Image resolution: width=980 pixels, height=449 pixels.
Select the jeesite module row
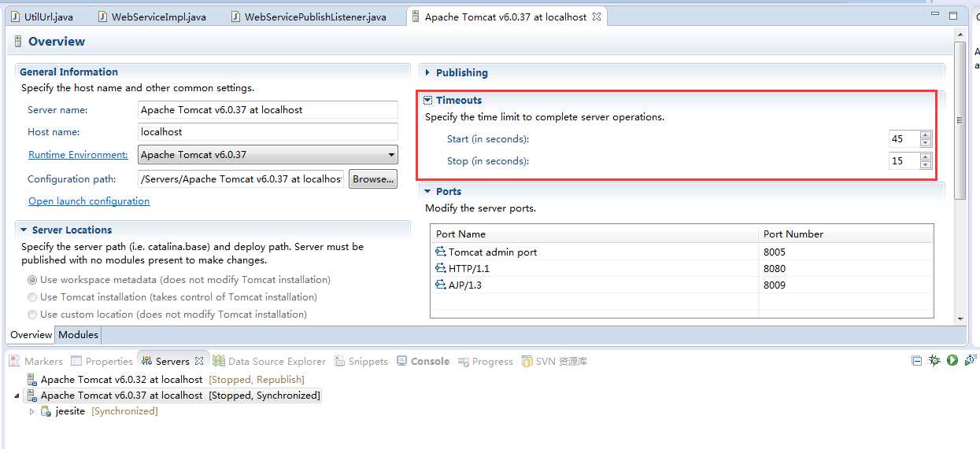pos(99,411)
